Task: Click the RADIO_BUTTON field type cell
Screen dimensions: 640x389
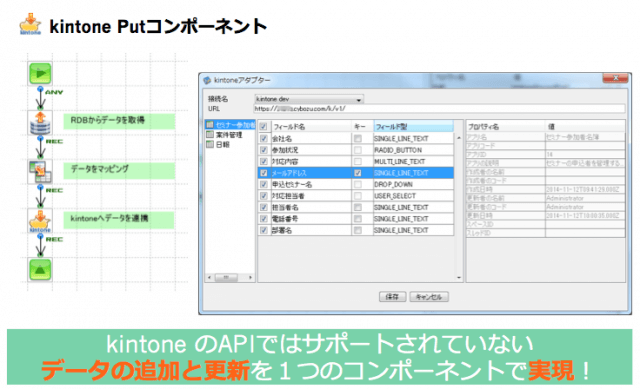Action: pos(413,150)
